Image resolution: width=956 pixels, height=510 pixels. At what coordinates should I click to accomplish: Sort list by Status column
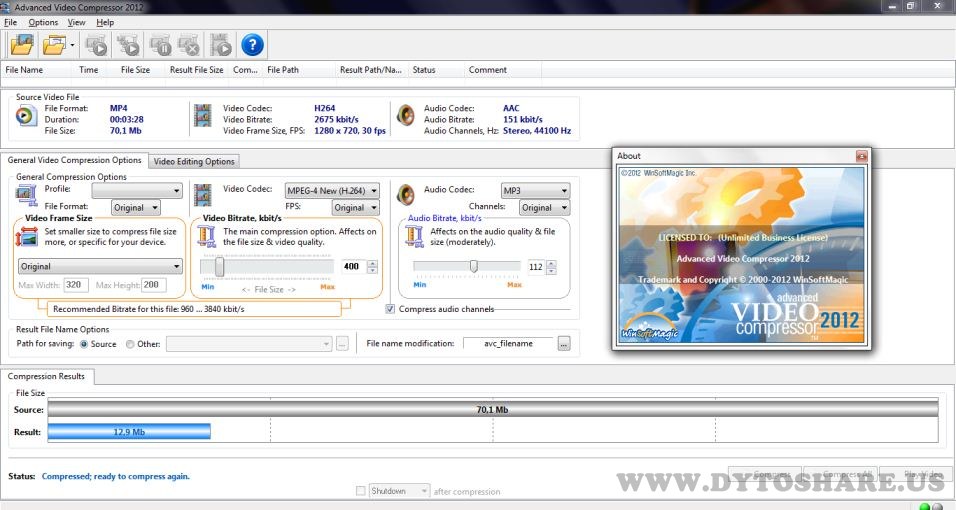point(436,70)
